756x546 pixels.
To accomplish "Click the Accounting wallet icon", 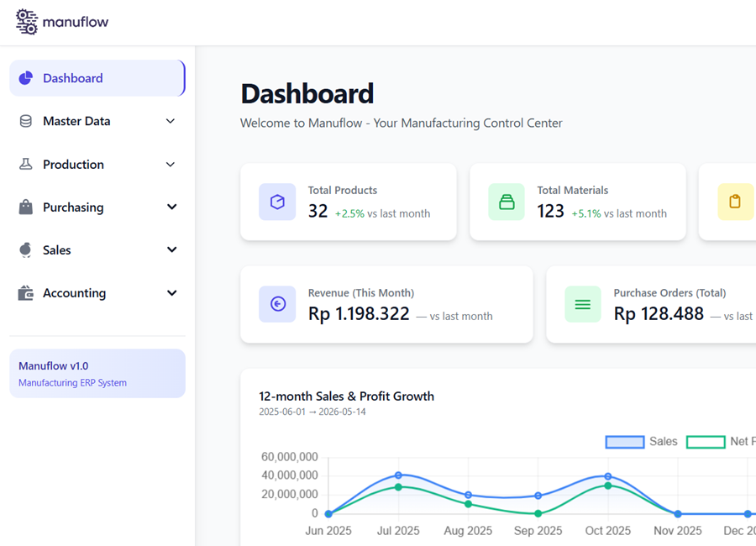I will click(25, 293).
